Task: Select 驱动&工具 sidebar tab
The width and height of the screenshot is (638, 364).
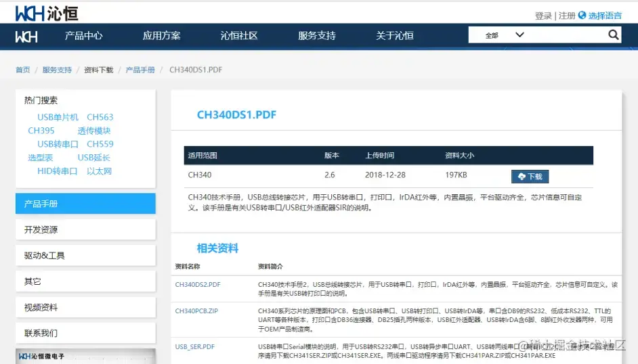Action: [x=85, y=256]
